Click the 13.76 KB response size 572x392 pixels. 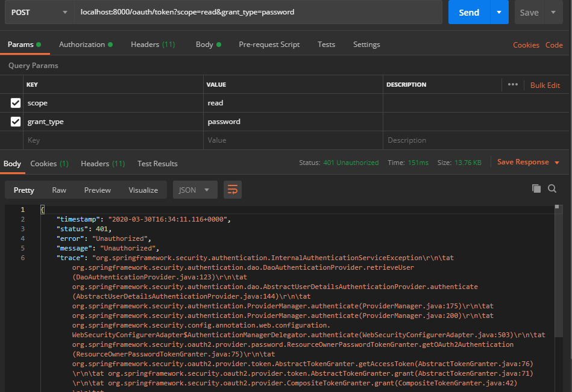pos(468,163)
